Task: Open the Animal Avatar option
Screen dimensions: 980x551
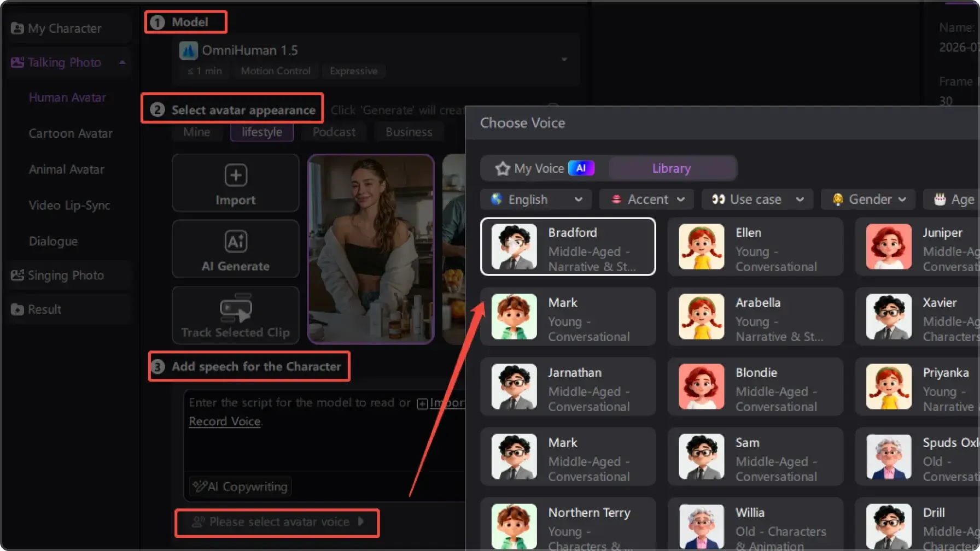Action: (x=66, y=169)
